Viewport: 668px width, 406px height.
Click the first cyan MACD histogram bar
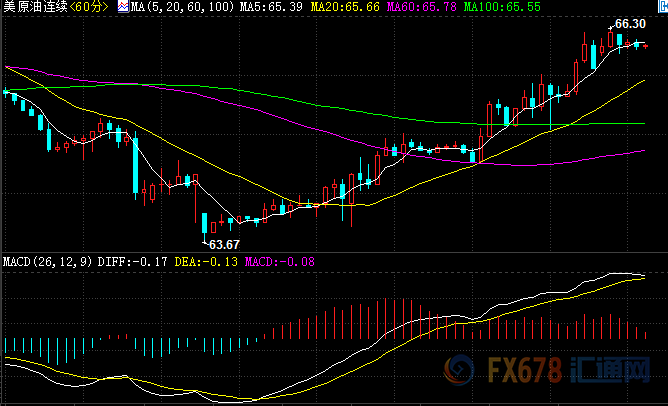(6, 347)
